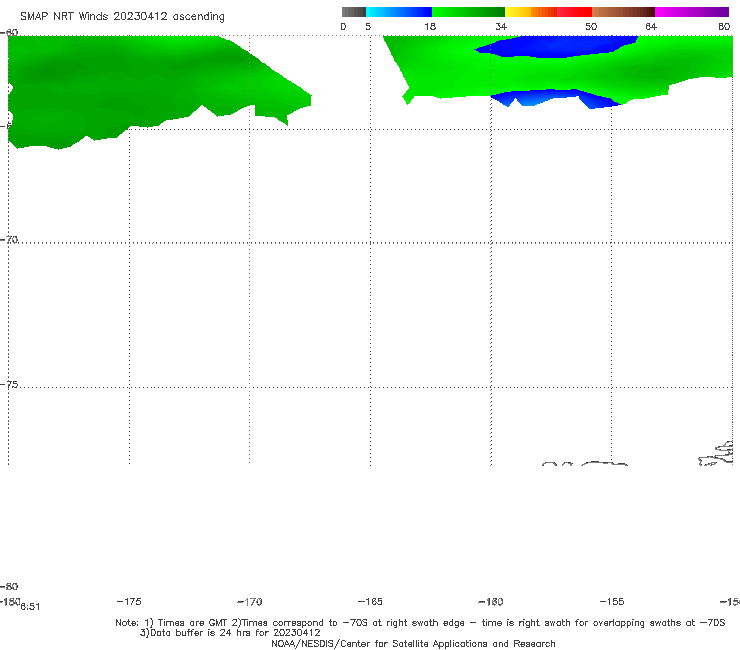
Task: Click the red segment of the color bar
Action: coord(574,12)
